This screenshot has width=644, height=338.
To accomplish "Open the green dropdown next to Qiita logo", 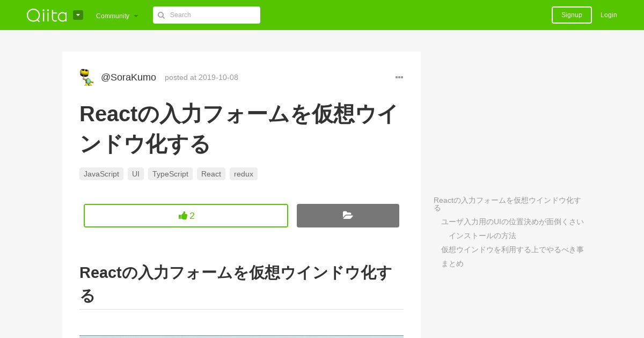I will tap(78, 15).
